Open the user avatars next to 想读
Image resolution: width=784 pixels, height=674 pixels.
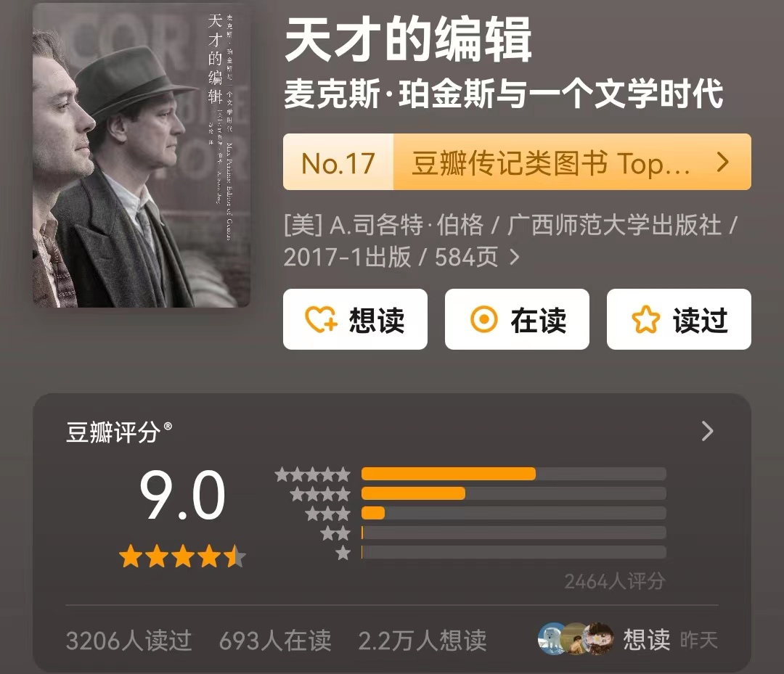pos(576,638)
